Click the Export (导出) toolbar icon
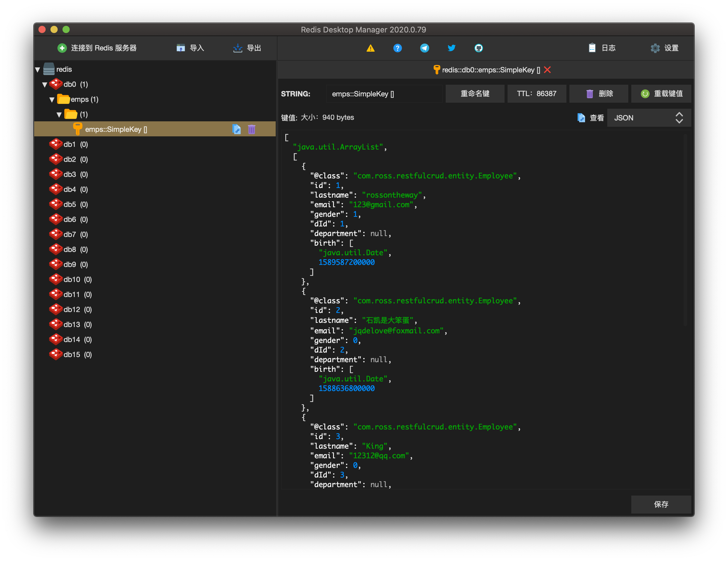728x561 pixels. click(x=238, y=48)
